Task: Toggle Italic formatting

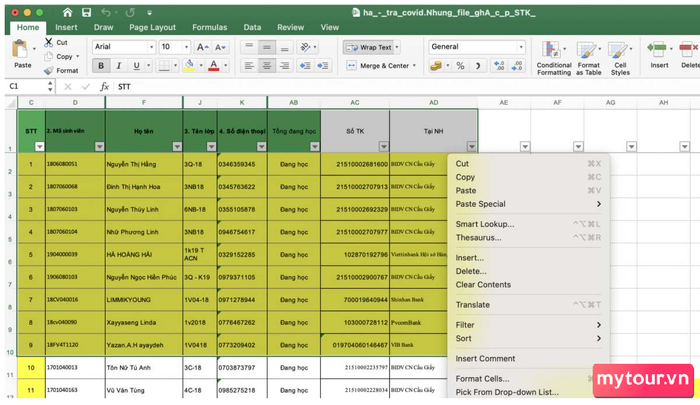Action: coord(119,66)
